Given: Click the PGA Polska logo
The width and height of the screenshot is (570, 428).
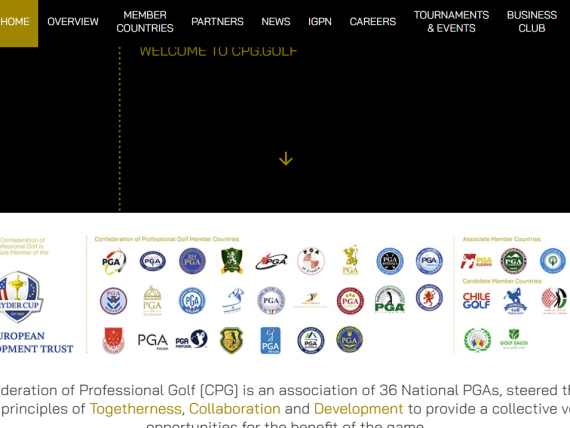Looking at the screenshot, I should 153,341.
